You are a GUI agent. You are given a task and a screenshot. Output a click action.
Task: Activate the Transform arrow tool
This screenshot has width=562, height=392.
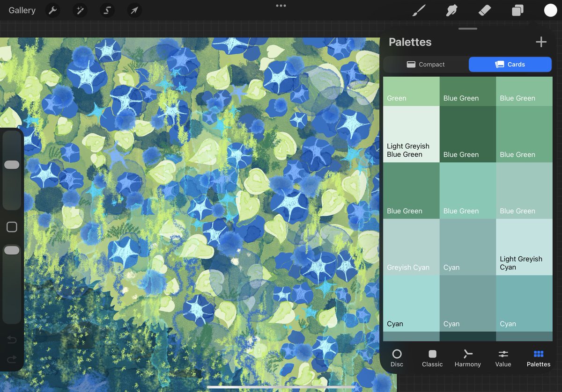(134, 10)
